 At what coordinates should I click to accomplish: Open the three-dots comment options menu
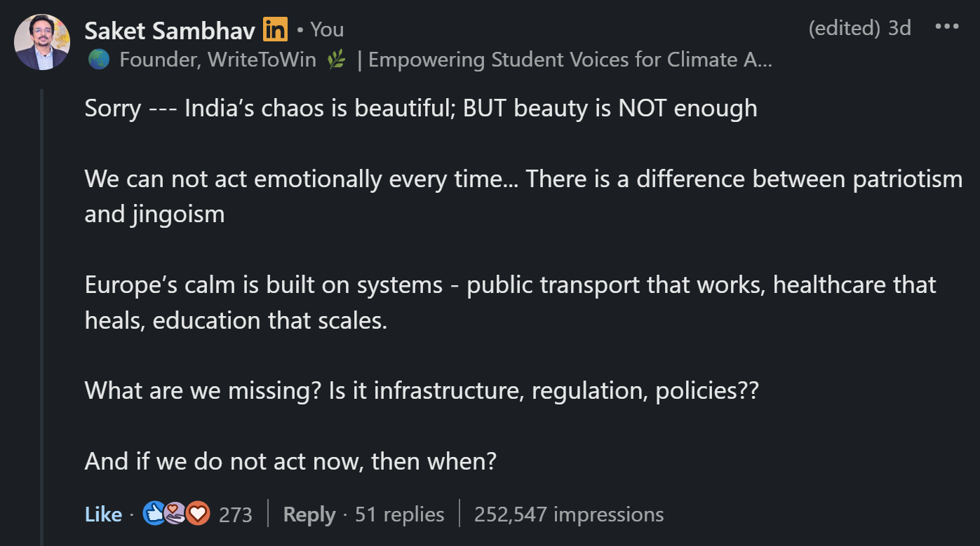946,27
